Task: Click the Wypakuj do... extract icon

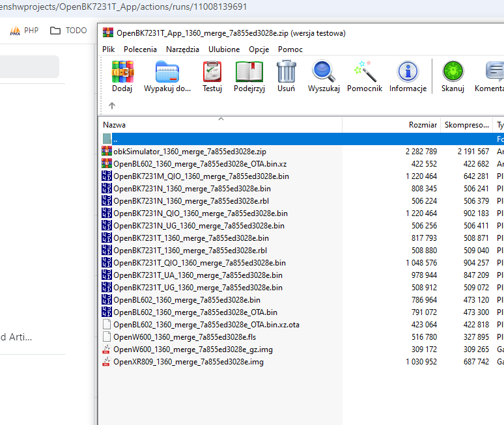Action: tap(167, 72)
